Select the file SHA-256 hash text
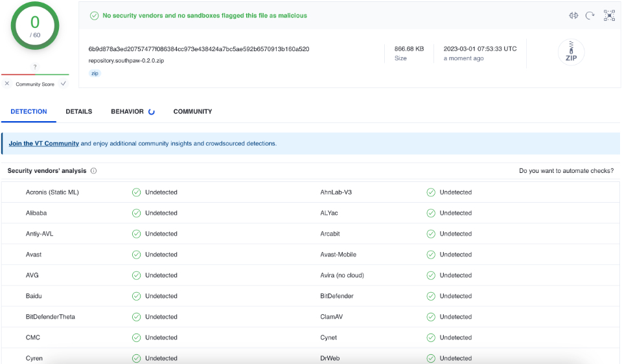Screen dimensions: 622x364 pyautogui.click(x=199, y=49)
